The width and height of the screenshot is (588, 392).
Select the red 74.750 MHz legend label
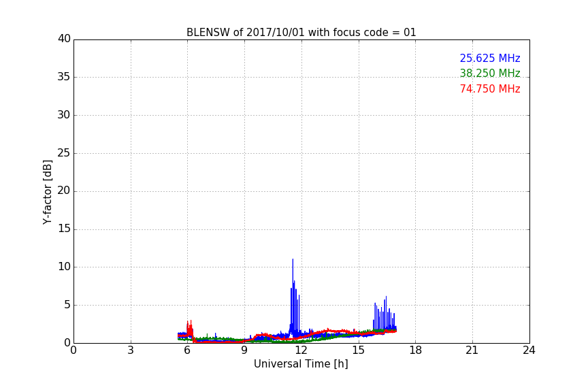(490, 89)
